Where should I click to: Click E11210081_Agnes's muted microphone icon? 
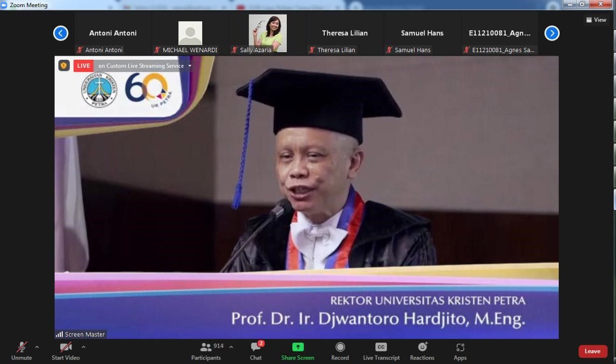pos(467,50)
